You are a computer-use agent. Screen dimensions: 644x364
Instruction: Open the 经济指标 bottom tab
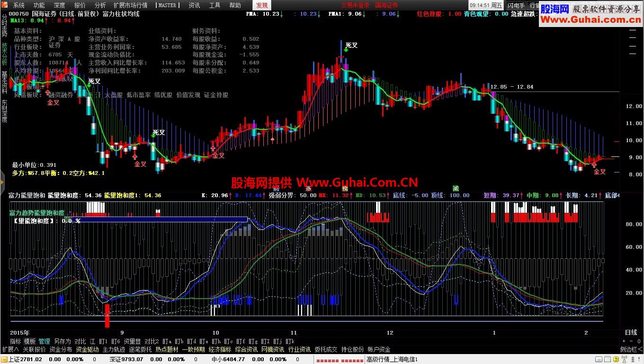coord(220,349)
